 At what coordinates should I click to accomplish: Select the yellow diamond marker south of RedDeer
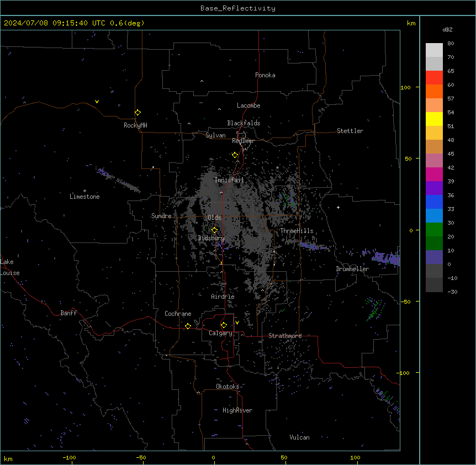(x=235, y=155)
